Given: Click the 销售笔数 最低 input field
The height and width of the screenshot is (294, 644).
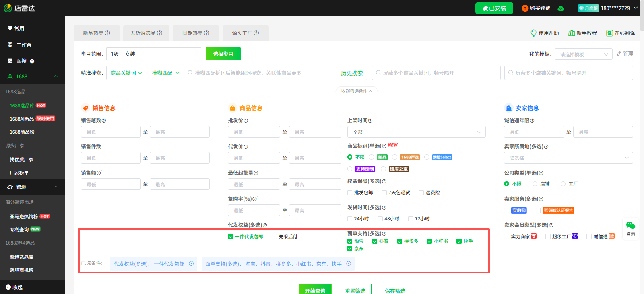Looking at the screenshot, I should [111, 132].
